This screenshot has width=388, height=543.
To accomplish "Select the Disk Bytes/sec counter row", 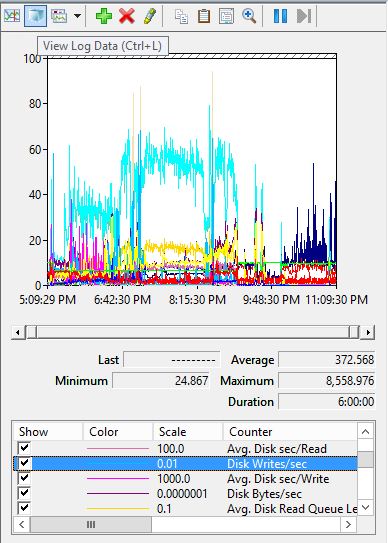I will 185,493.
